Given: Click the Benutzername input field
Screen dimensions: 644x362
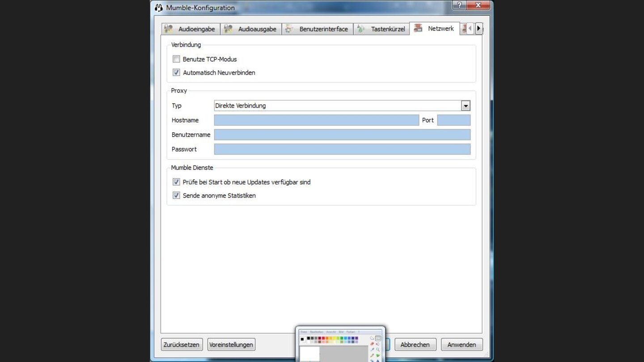Looking at the screenshot, I should pos(342,135).
